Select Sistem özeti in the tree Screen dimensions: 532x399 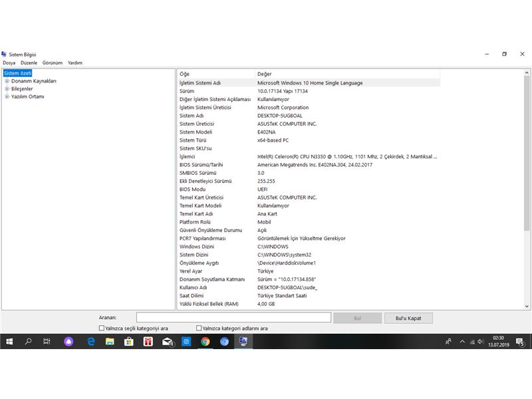pyautogui.click(x=17, y=73)
